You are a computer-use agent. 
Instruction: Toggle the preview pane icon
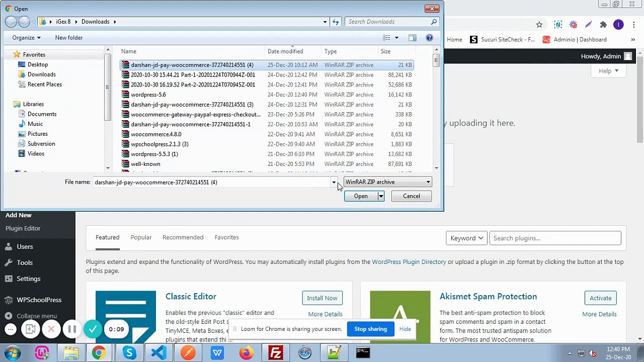click(x=413, y=38)
